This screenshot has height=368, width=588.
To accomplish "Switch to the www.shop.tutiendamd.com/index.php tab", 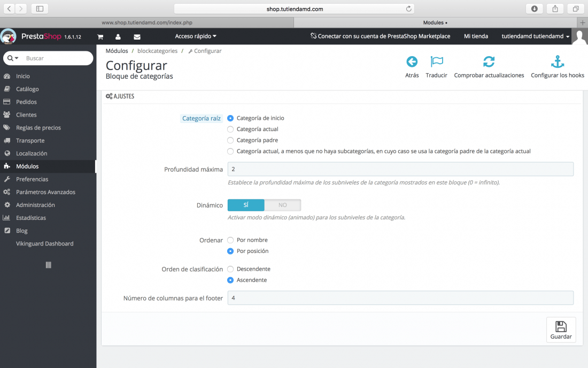I will (147, 22).
